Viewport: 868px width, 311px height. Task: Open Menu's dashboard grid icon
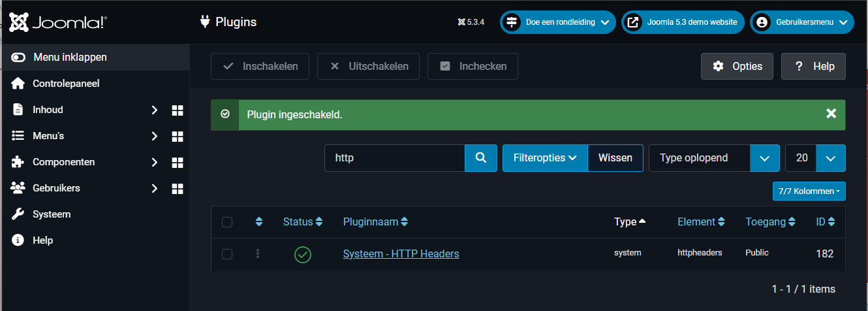click(x=177, y=136)
